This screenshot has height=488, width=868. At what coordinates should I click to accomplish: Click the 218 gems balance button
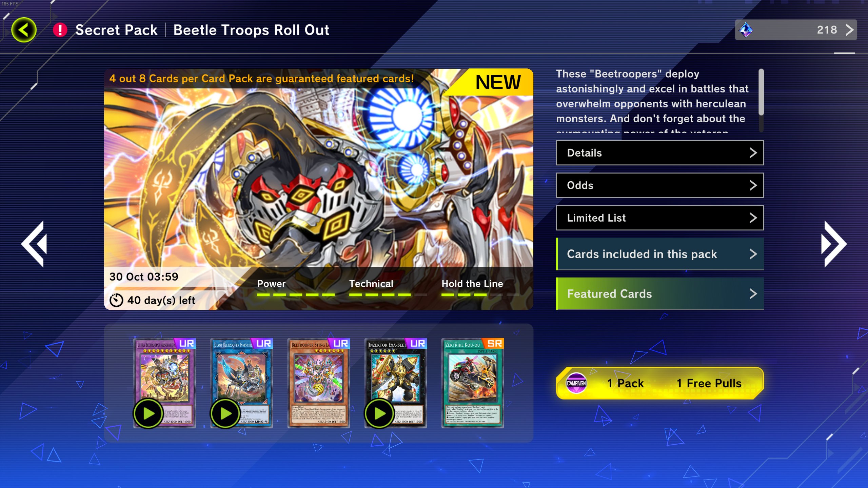coord(796,30)
